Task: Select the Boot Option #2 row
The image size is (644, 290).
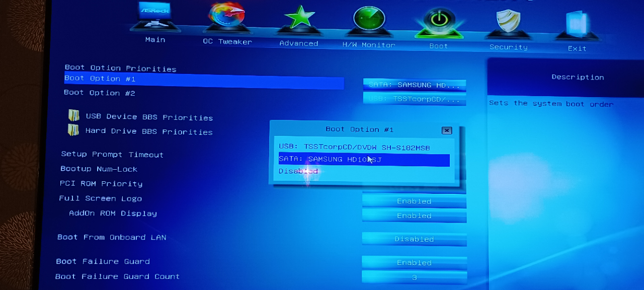Action: point(100,93)
